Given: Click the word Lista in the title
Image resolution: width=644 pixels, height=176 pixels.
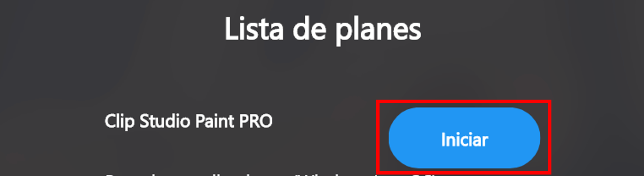Looking at the screenshot, I should [x=254, y=29].
